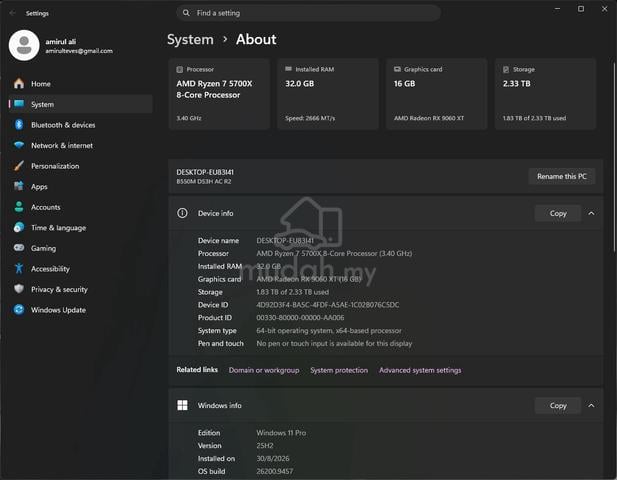617x480 pixels.
Task: Click the Time & language globe icon
Action: (19, 227)
